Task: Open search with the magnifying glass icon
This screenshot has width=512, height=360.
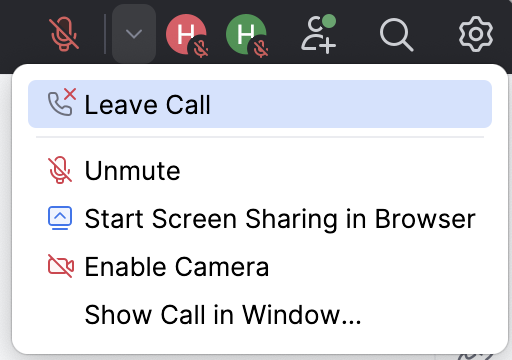Action: coord(396,35)
